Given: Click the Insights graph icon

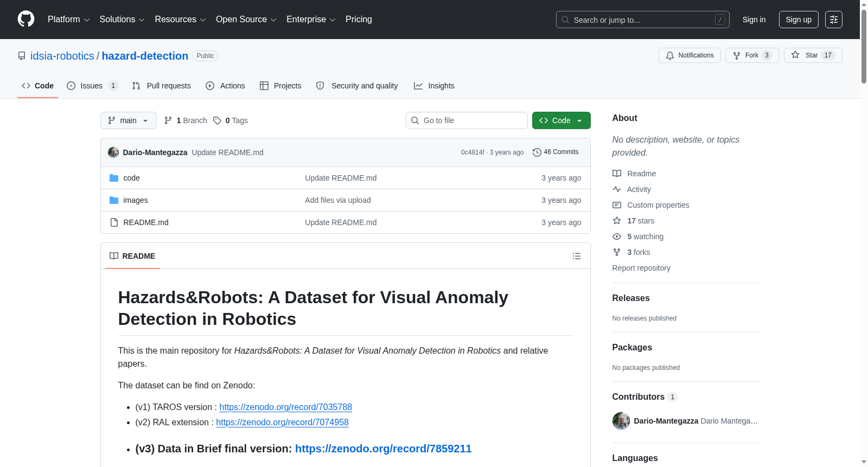Looking at the screenshot, I should coord(418,86).
